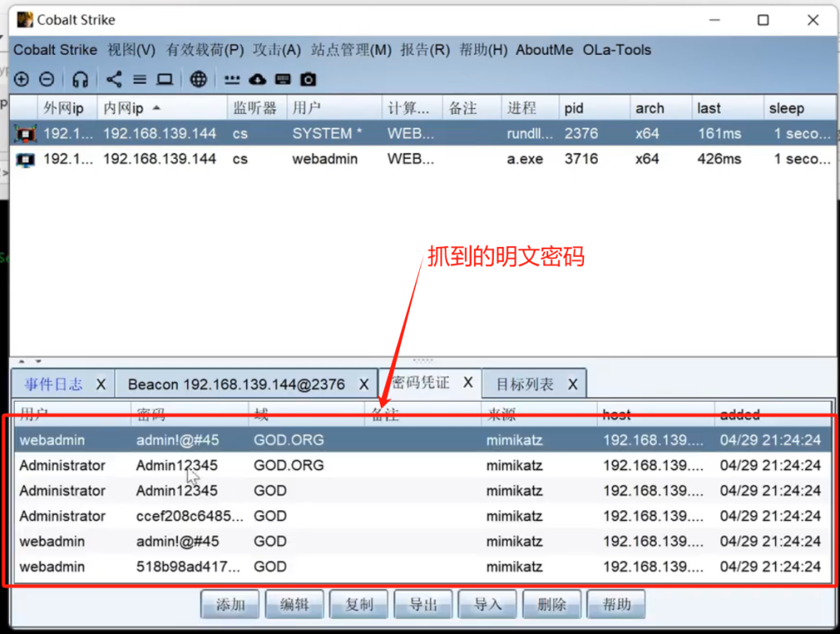The image size is (840, 634).
Task: Switch to the Beacon 192.168.139.144@2376 tab
Action: 236,384
